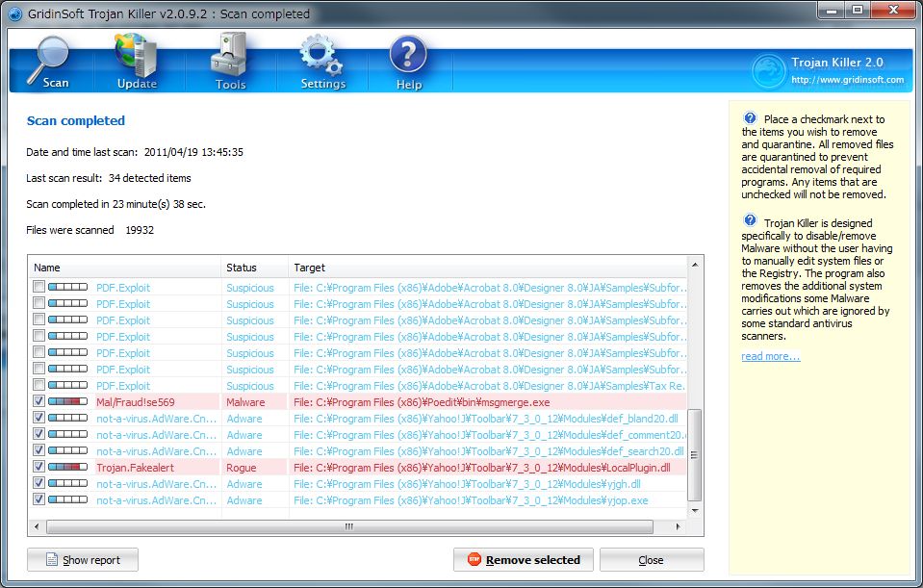Click the Update globe icon
923x588 pixels.
coord(137,56)
